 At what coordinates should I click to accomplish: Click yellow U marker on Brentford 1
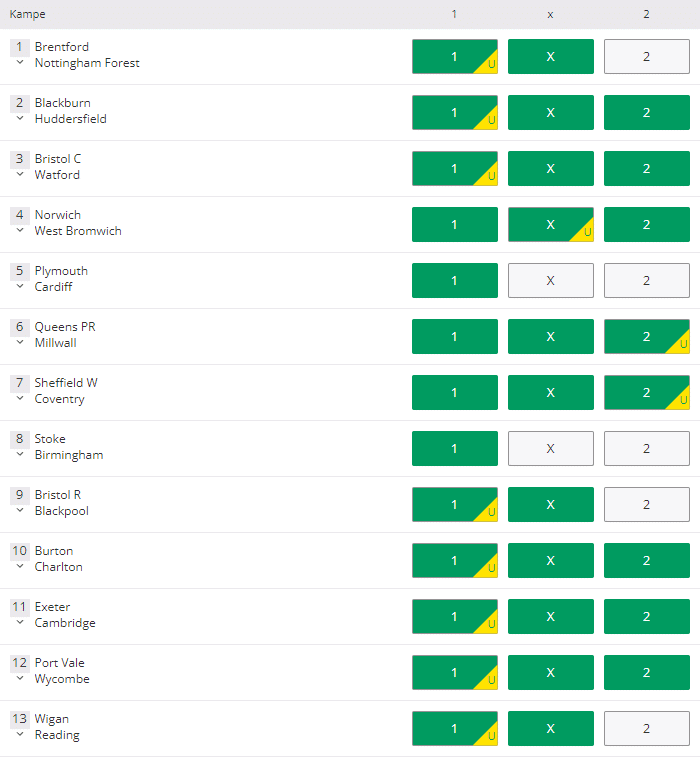488,63
